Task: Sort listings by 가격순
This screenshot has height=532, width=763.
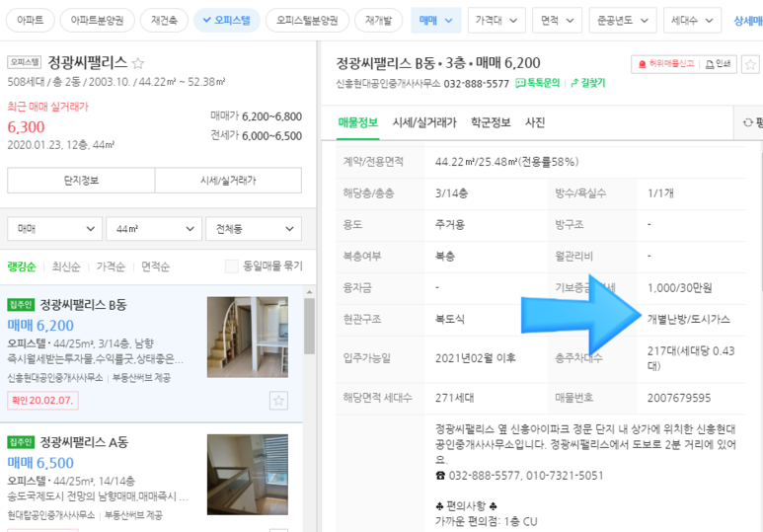Action: point(111,266)
